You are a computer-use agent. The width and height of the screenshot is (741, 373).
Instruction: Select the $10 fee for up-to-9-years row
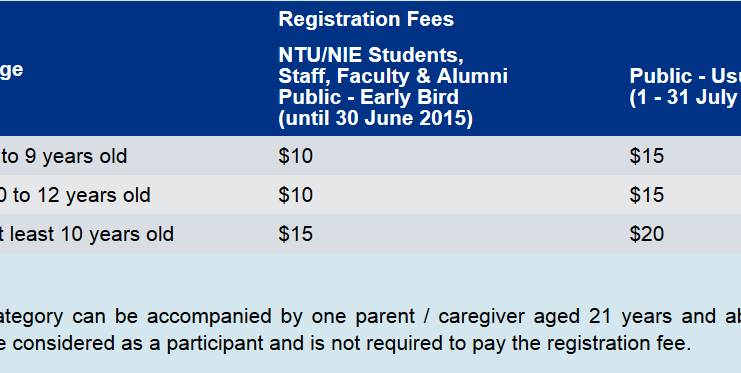point(295,156)
